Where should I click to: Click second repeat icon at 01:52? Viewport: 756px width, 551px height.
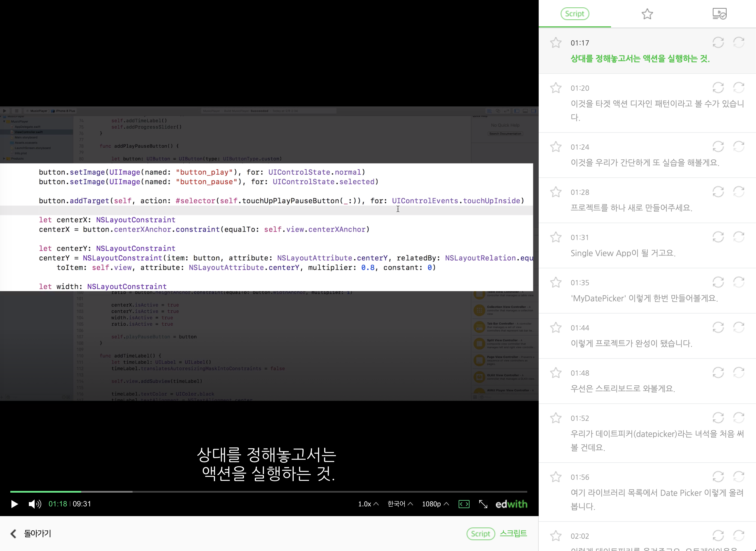(x=739, y=418)
